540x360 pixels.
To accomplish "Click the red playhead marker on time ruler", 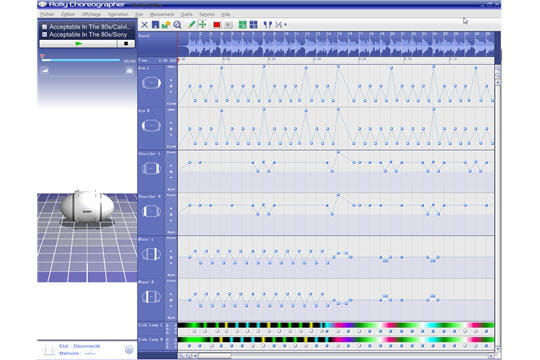I will pyautogui.click(x=179, y=60).
